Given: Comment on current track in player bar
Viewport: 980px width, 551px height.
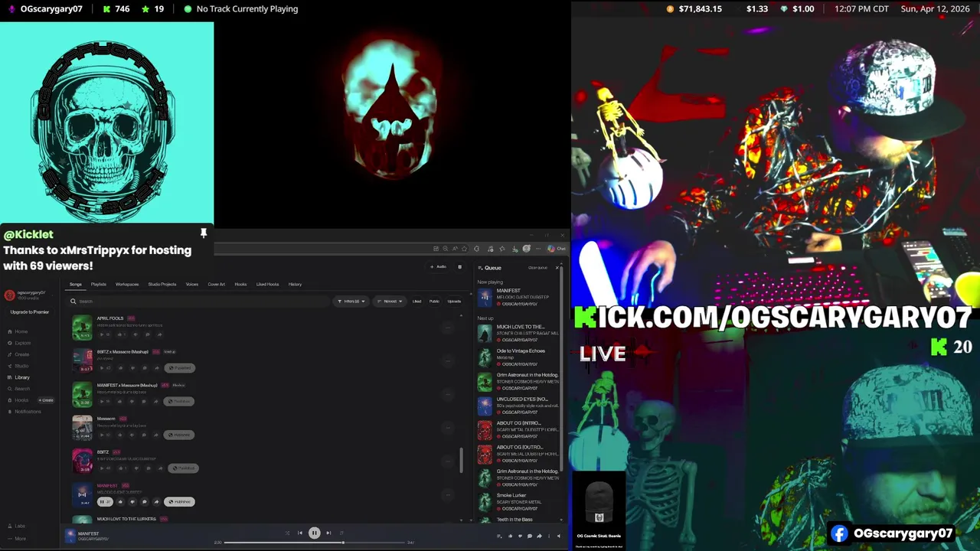Looking at the screenshot, I should [x=529, y=536].
